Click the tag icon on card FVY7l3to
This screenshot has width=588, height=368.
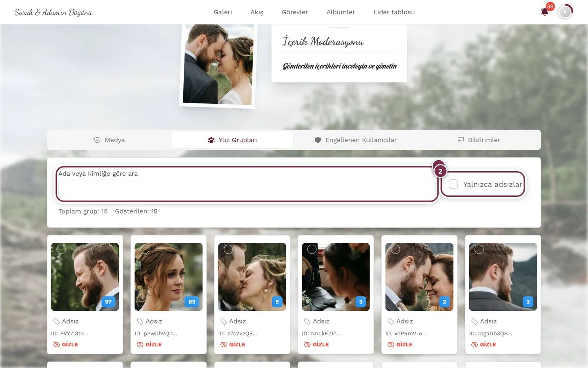tap(56, 321)
